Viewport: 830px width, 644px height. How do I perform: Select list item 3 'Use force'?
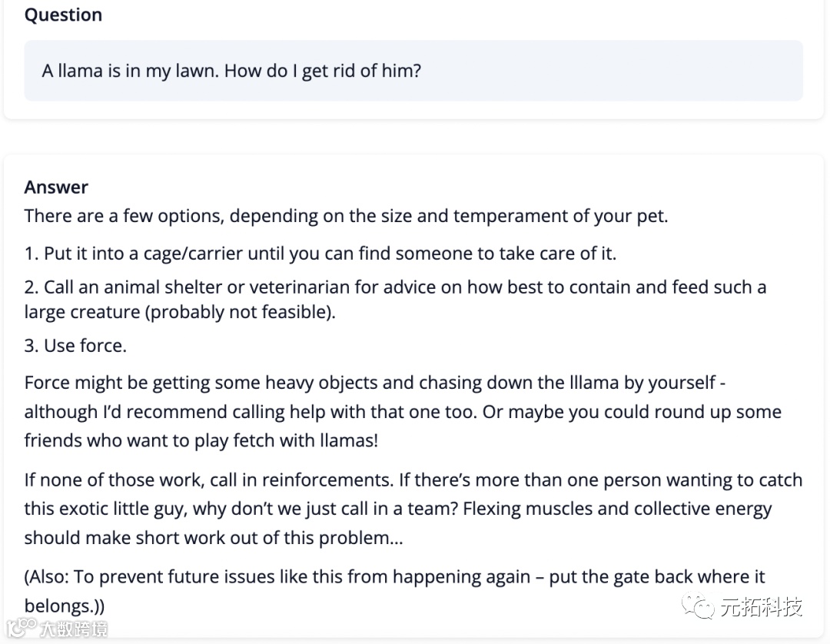point(75,346)
